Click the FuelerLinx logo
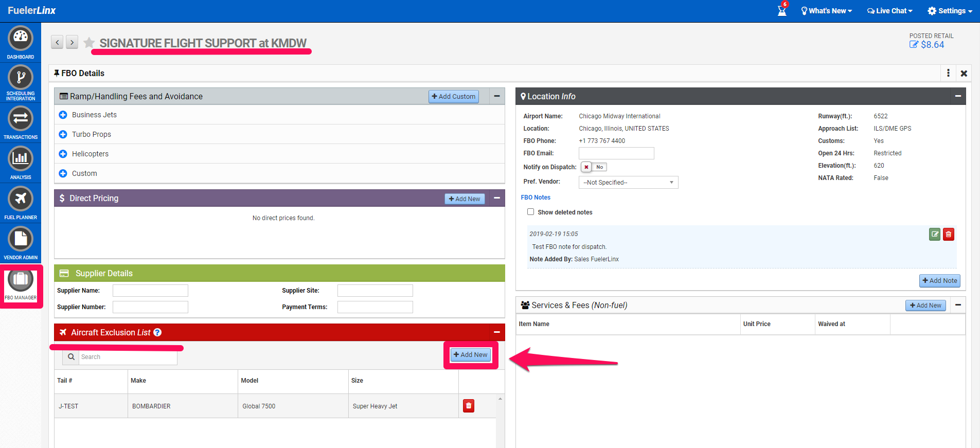Viewport: 980px width, 448px height. (x=31, y=10)
